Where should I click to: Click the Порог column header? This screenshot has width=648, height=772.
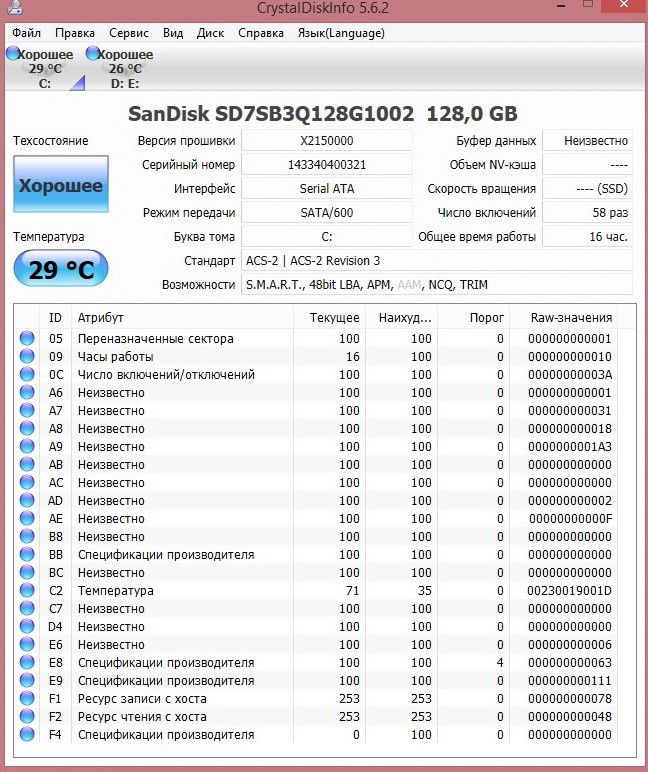tap(474, 318)
